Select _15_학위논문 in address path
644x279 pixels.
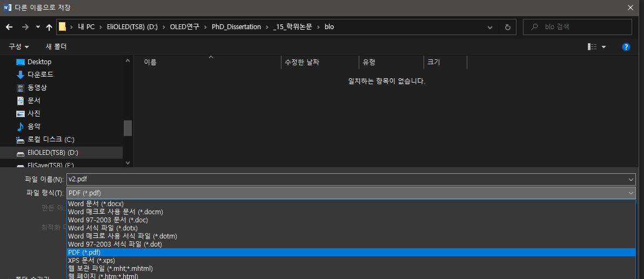click(x=292, y=27)
